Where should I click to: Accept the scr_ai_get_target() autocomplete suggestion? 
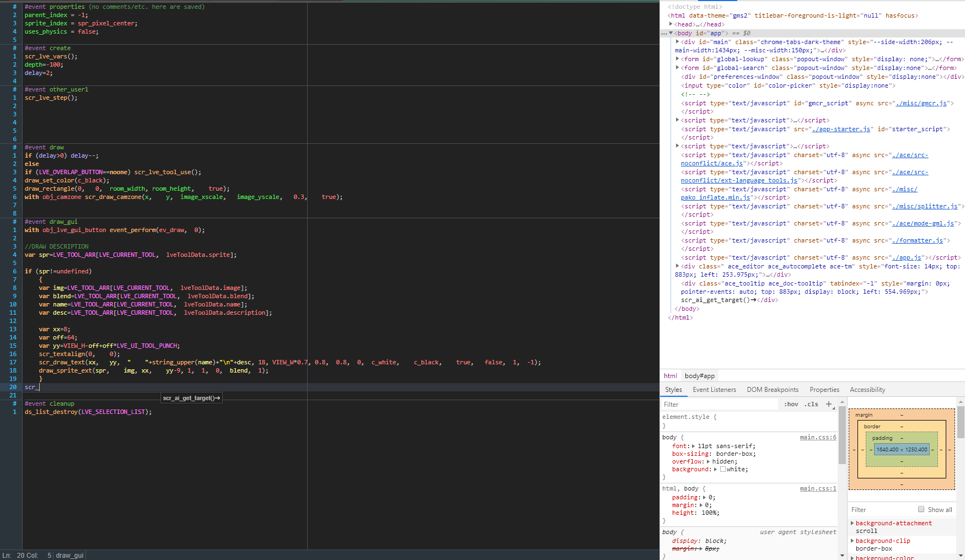tap(191, 398)
